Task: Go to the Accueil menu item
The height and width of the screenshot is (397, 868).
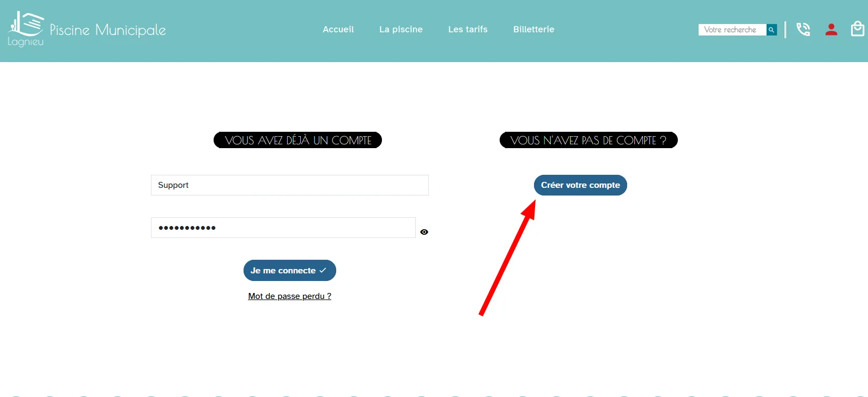Action: 338,29
